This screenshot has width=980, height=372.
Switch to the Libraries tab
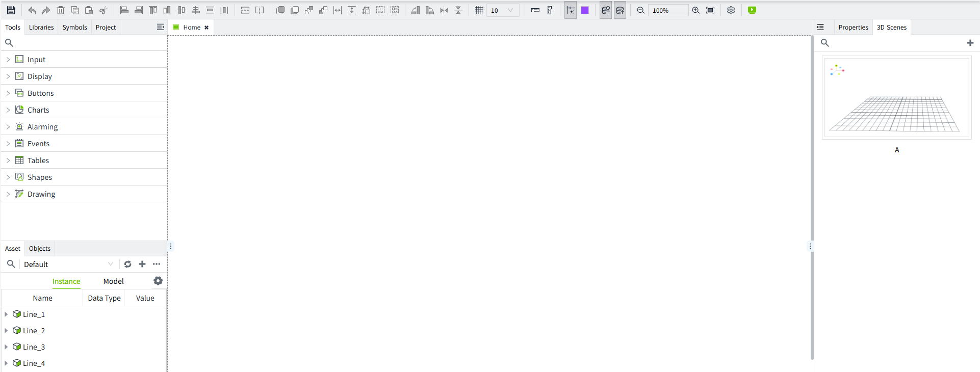pyautogui.click(x=41, y=28)
